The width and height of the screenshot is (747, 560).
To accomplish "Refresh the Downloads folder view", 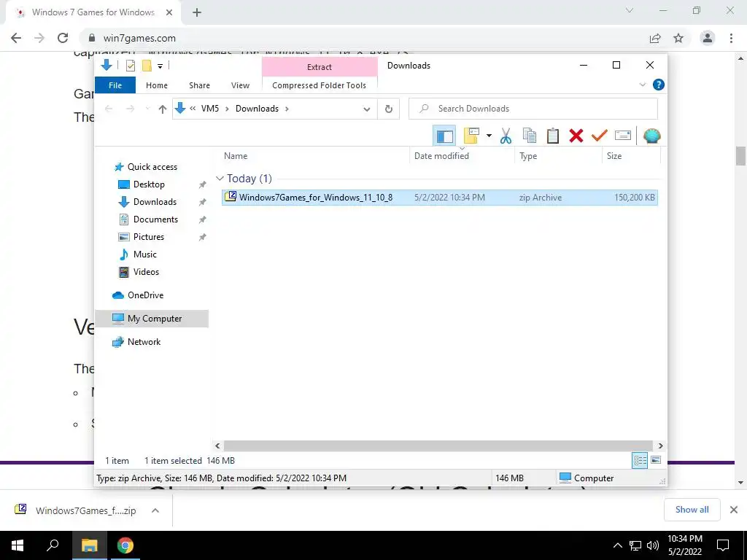I will click(x=389, y=109).
